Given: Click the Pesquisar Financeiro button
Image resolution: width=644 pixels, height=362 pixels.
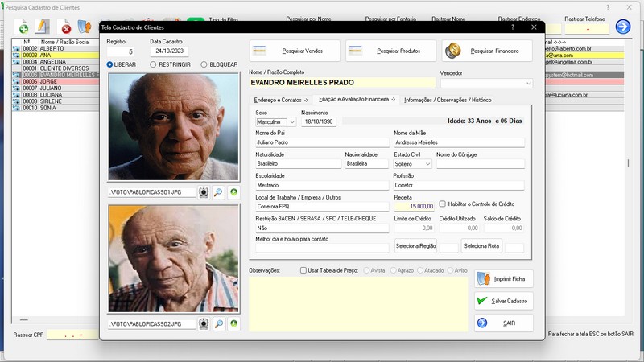Looking at the screenshot, I should pos(487,51).
